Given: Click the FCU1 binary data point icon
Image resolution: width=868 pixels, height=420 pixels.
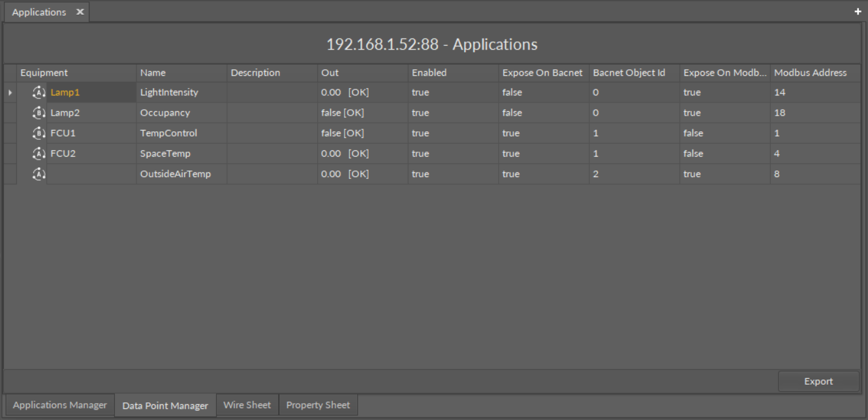Looking at the screenshot, I should [39, 133].
